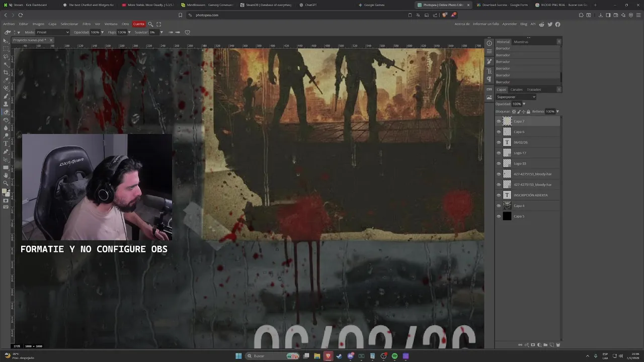Hide the Capa 5 layer
The width and height of the screenshot is (644, 362).
pos(499,216)
